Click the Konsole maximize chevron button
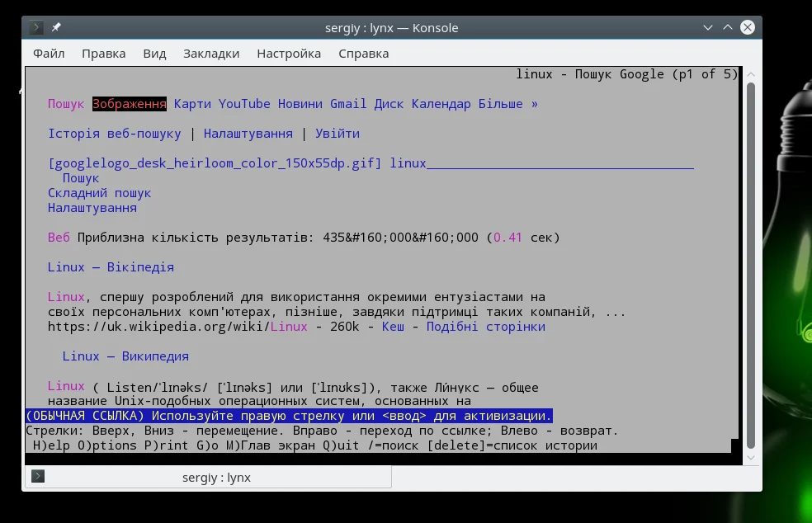The height and width of the screenshot is (523, 812). (728, 27)
